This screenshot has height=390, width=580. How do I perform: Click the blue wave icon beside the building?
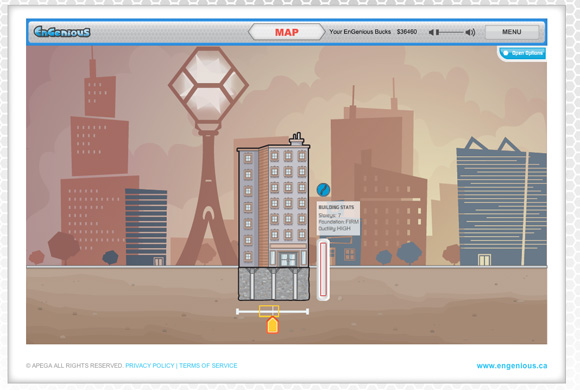[323, 189]
